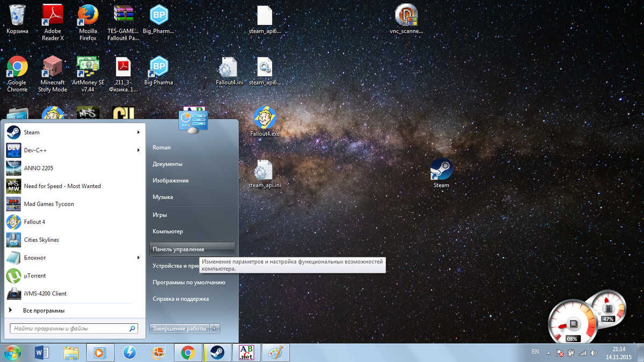644x362 pixels.
Task: Show hidden tray icons arrow
Action: click(548, 353)
